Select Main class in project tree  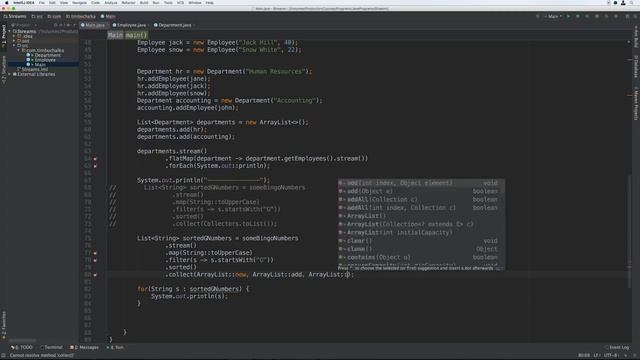[x=40, y=64]
